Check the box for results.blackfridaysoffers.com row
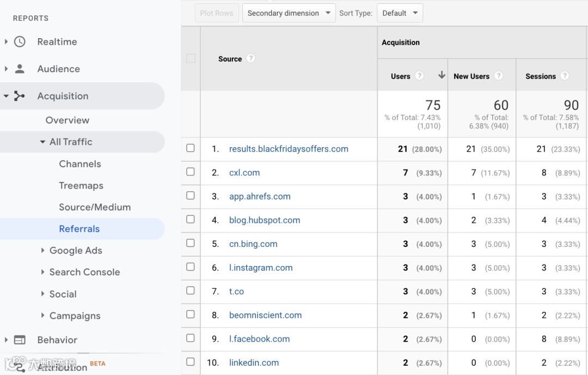588x375 pixels. (x=191, y=148)
